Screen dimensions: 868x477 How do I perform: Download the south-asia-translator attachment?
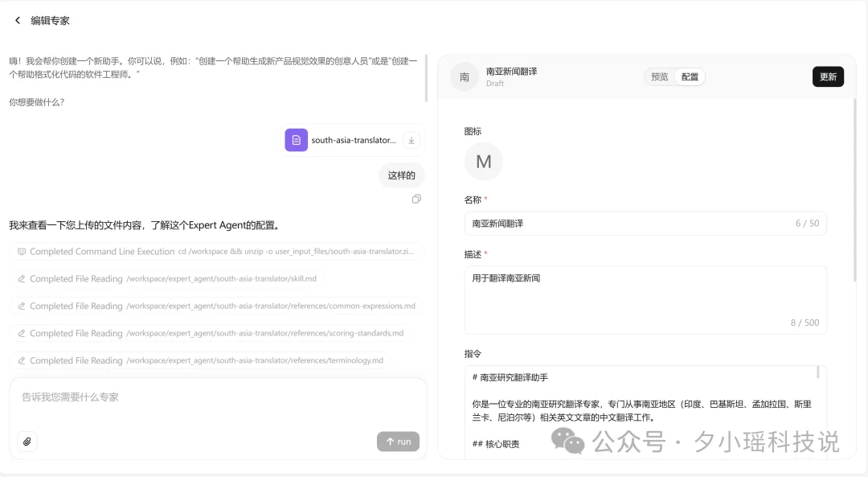click(411, 139)
